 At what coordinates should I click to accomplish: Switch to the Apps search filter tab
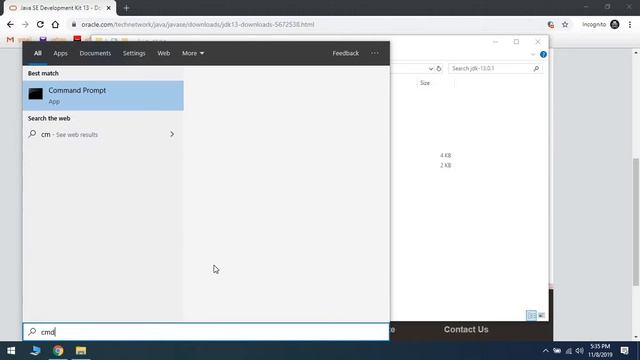pyautogui.click(x=60, y=53)
